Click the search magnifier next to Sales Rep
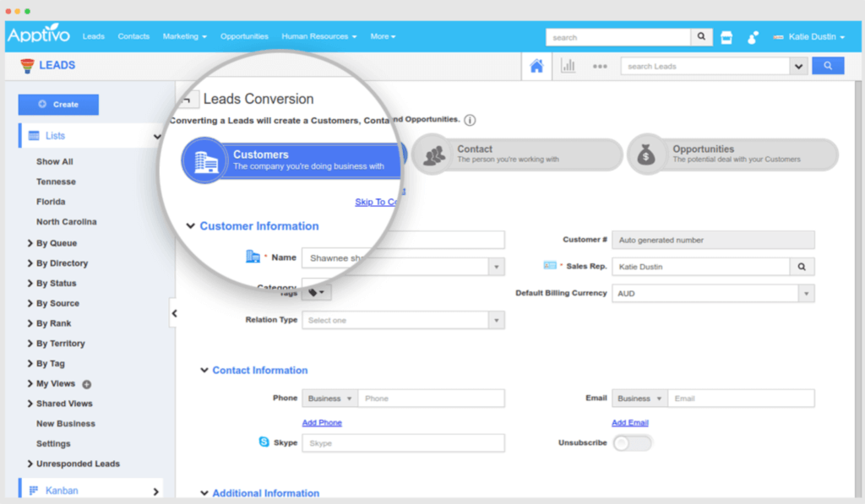Viewport: 865px width, 504px height. pos(800,265)
